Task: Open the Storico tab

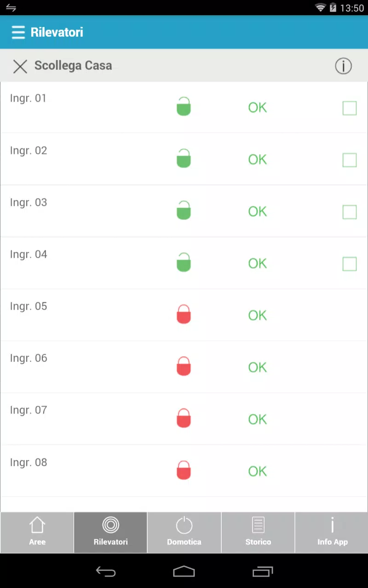Action: click(258, 532)
